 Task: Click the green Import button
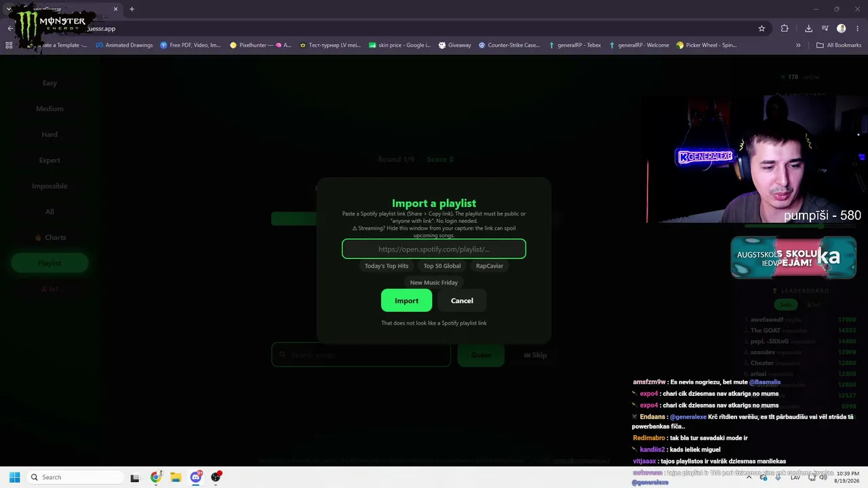pos(406,301)
